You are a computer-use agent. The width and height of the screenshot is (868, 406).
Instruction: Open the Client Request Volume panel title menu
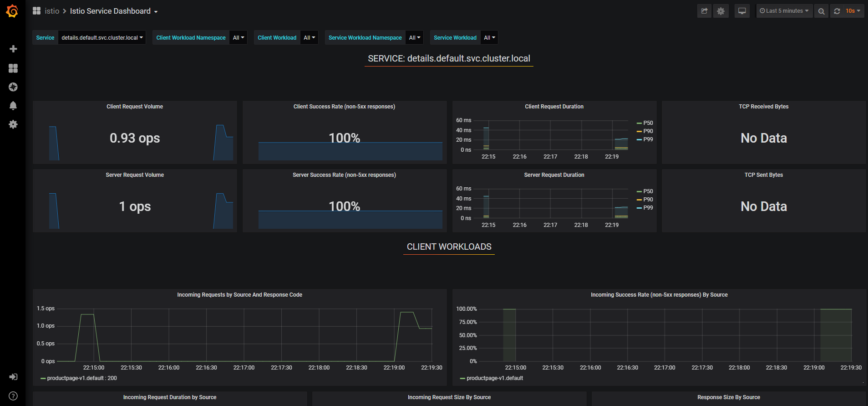[135, 107]
